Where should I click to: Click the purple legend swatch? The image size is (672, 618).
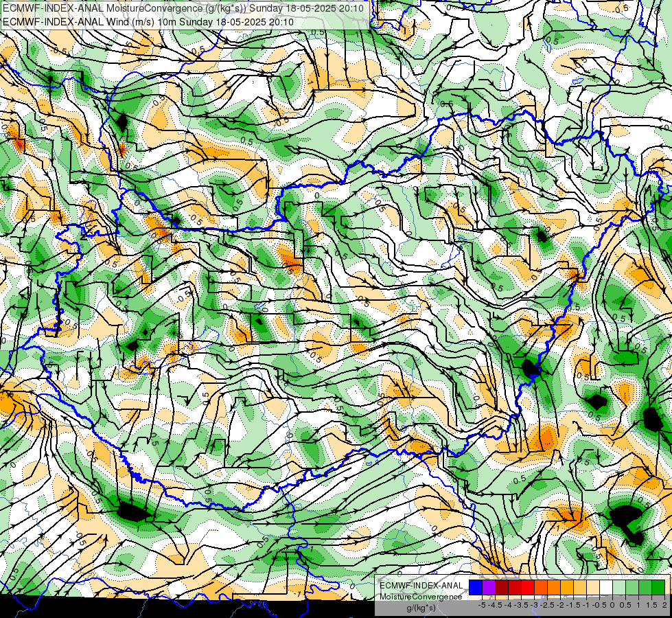click(489, 588)
